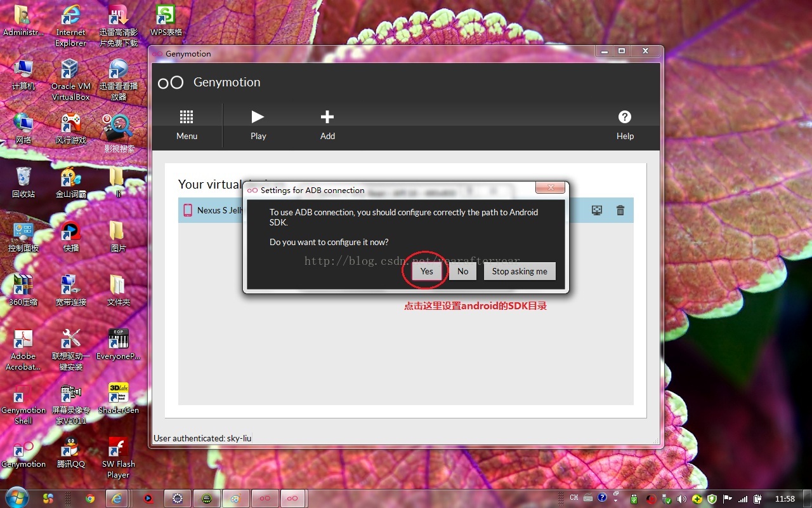Viewport: 812px width, 508px height.
Task: Open the WPS表格 desktop icon
Action: 166,20
